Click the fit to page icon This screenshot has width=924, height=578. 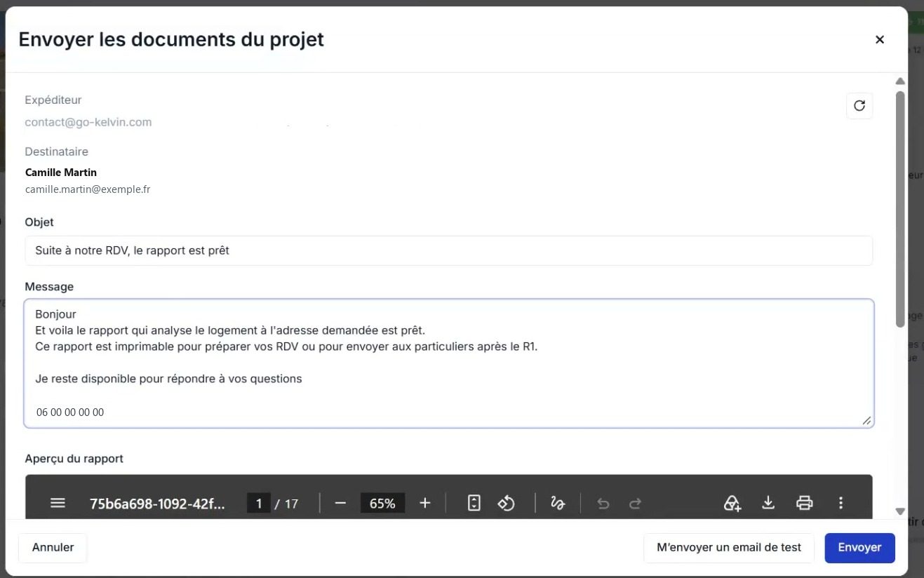[x=474, y=503]
